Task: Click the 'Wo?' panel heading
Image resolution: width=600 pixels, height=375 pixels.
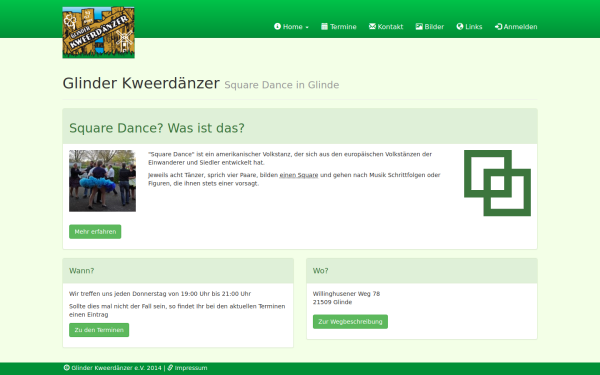Action: [x=320, y=271]
